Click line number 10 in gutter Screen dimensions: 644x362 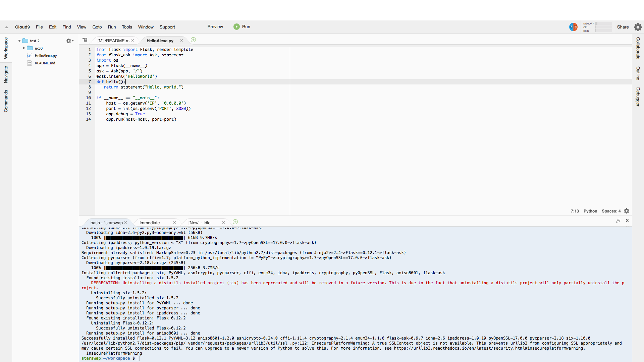click(88, 98)
